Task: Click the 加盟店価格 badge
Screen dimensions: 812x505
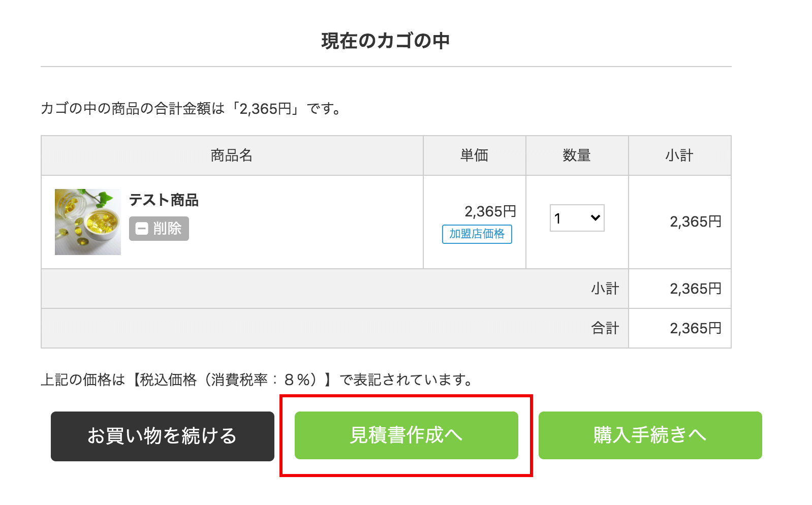Action: point(477,234)
